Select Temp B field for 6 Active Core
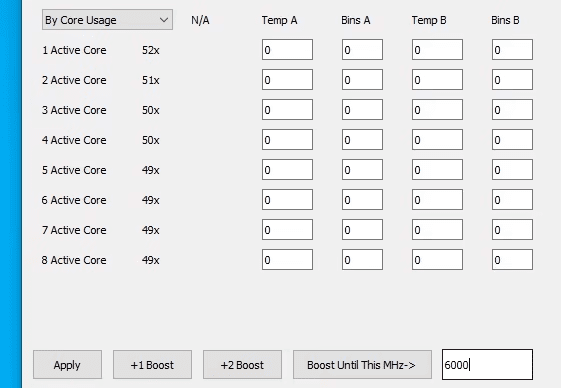Image resolution: width=561 pixels, height=388 pixels. coord(437,200)
